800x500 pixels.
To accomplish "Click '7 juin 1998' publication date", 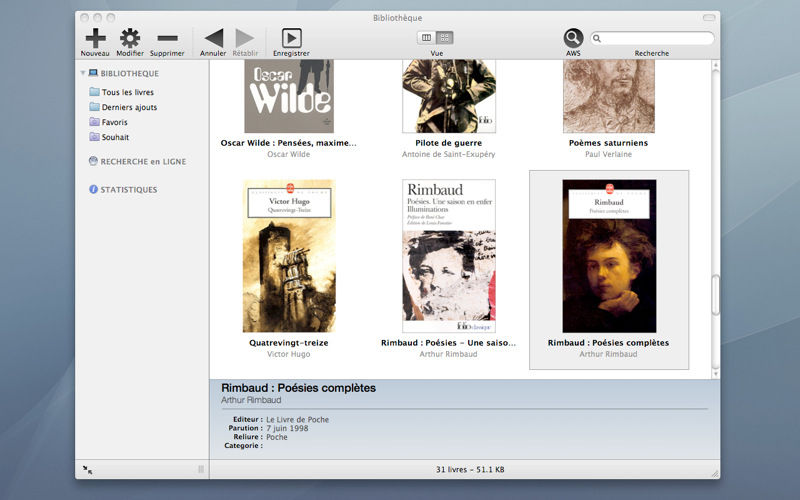I will 287,428.
